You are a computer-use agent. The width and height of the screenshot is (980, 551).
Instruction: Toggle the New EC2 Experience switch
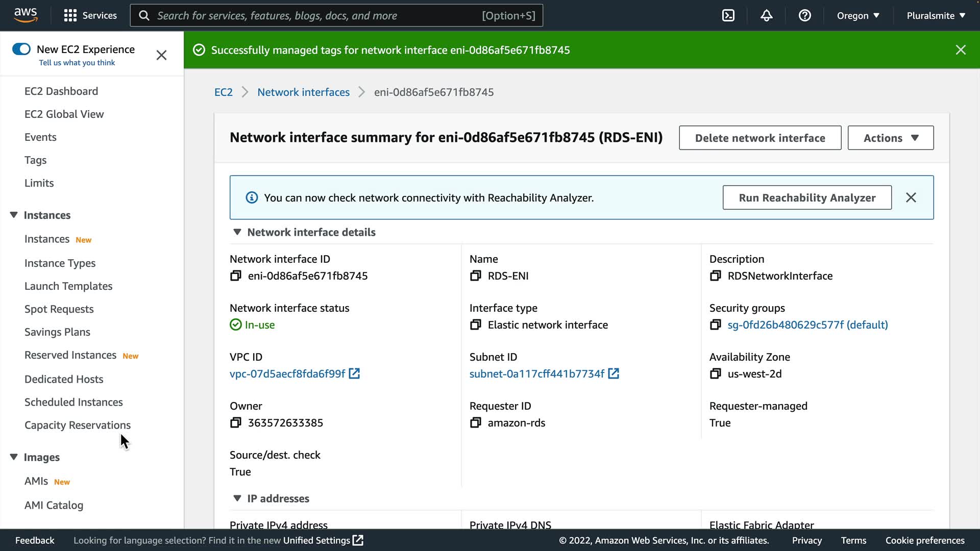(x=21, y=49)
